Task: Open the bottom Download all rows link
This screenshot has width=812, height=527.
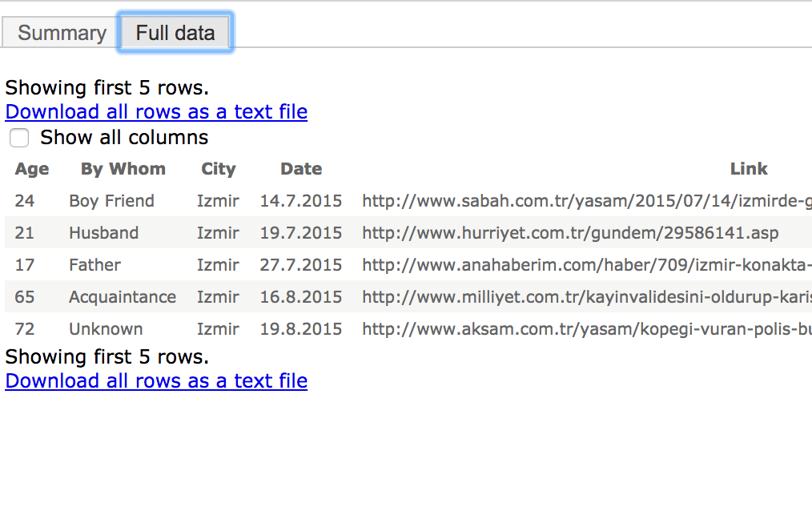Action: tap(156, 381)
